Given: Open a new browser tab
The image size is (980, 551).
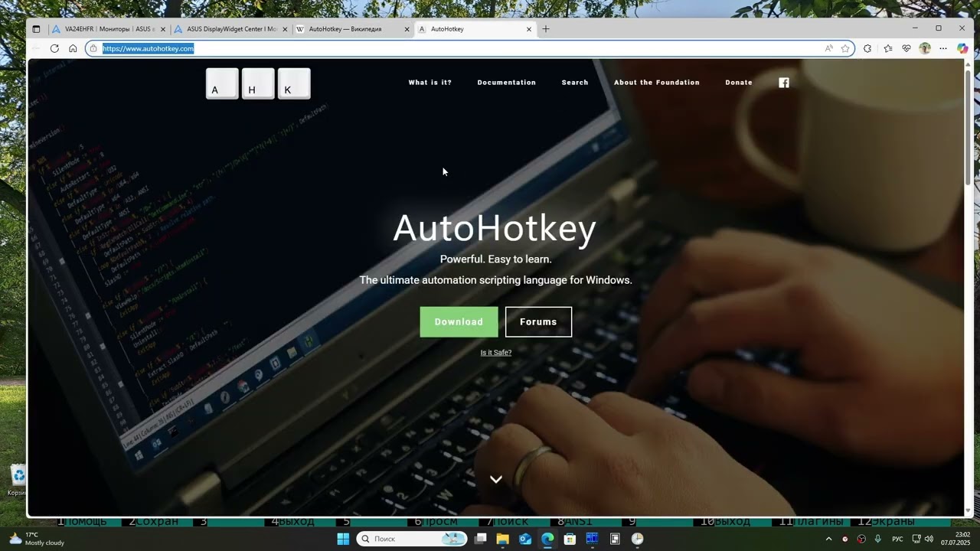Looking at the screenshot, I should pos(546,29).
